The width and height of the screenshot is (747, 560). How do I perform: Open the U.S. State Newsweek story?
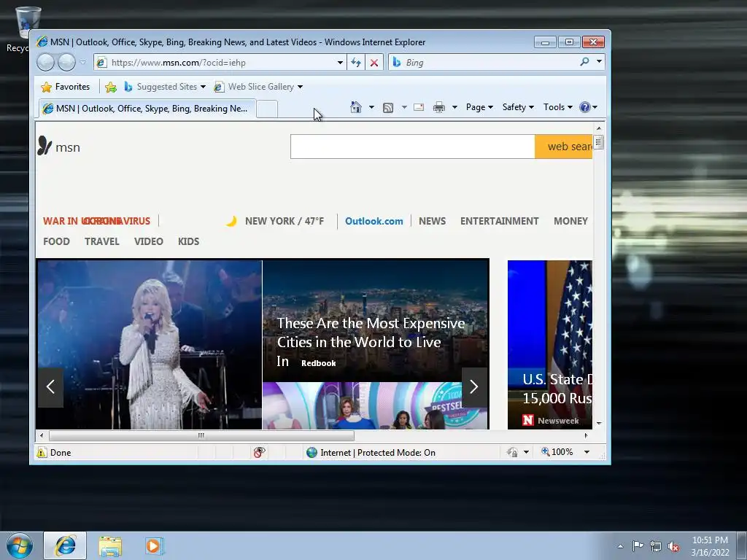coord(550,345)
